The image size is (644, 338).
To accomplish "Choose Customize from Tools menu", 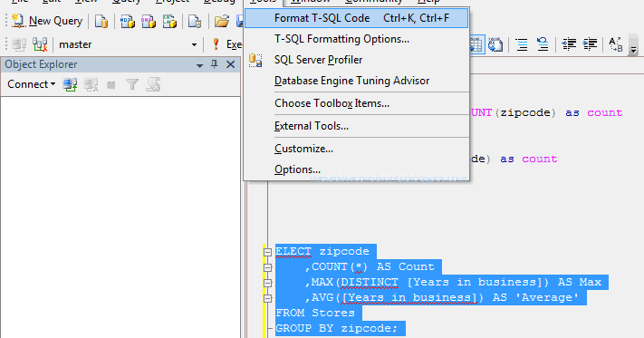I will tap(356, 149).
